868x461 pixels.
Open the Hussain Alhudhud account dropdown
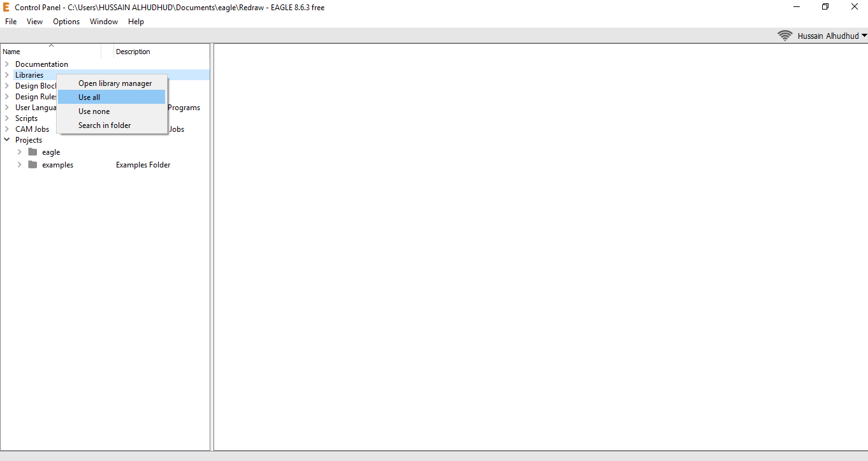(x=832, y=36)
